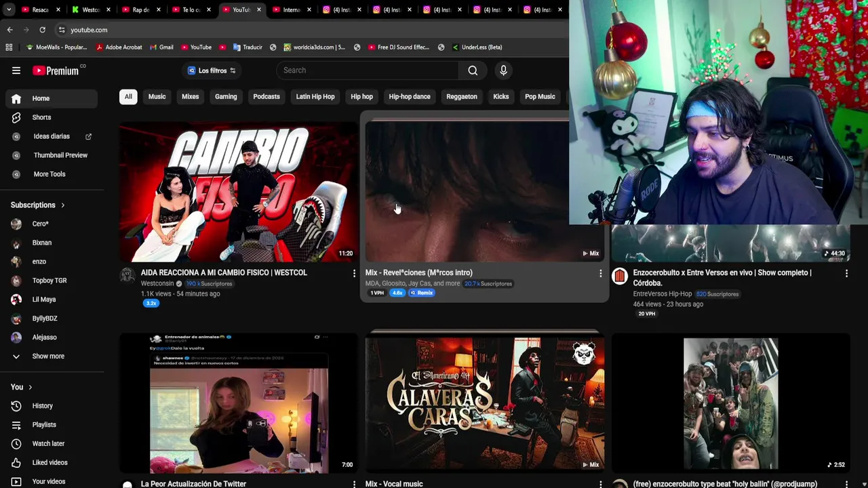Click the YouTube Premium logo
868x488 pixels.
point(56,70)
